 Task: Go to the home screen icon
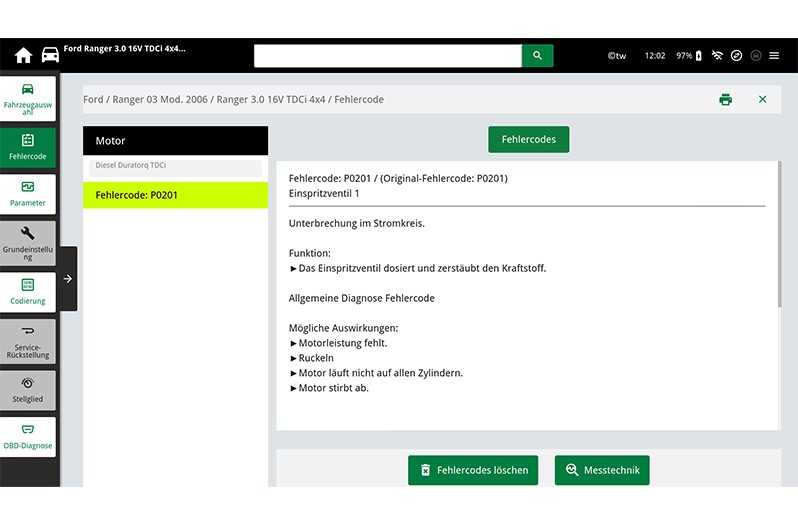[x=23, y=56]
